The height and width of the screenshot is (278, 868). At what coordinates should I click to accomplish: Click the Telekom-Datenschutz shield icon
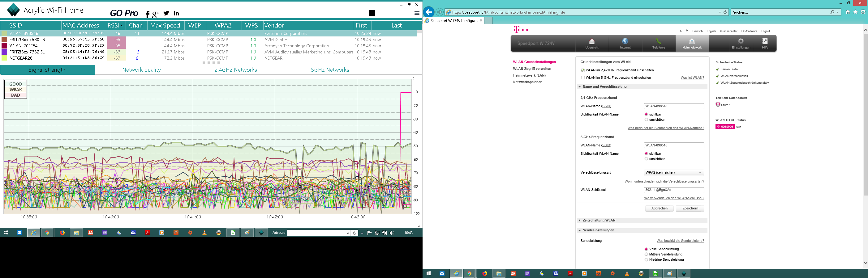point(718,105)
